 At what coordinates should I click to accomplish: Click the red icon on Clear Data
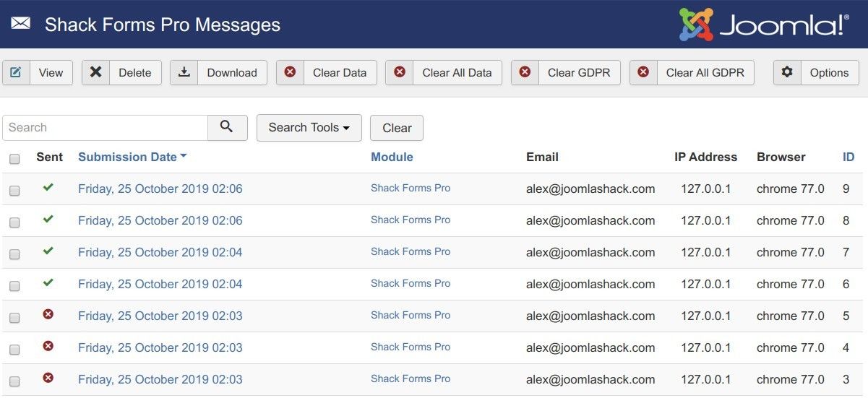(x=290, y=72)
